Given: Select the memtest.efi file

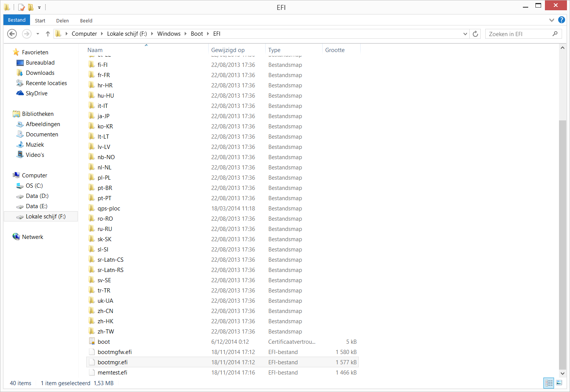Looking at the screenshot, I should 112,373.
